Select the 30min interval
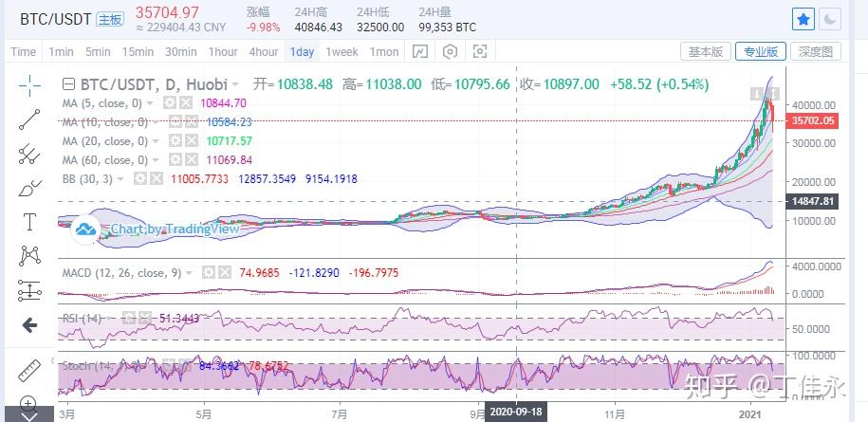 (181, 52)
